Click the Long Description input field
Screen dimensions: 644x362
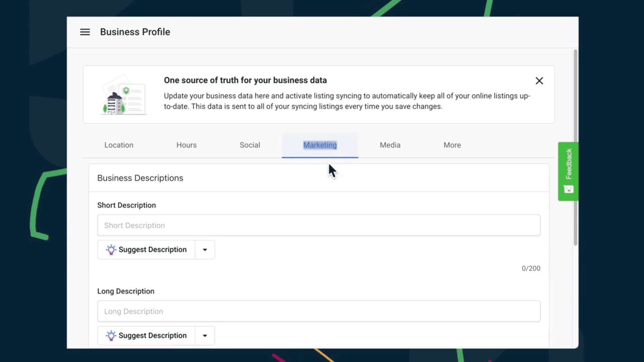tap(319, 311)
